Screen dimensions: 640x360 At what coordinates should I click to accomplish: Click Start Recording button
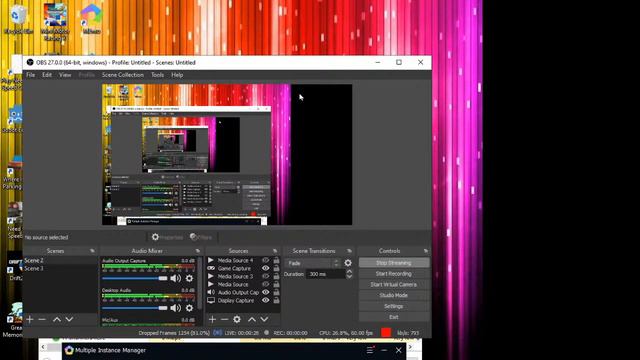394,274
